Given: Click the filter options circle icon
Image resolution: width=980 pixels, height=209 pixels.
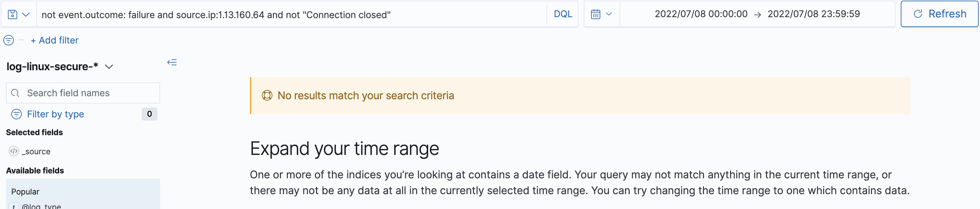Looking at the screenshot, I should tap(9, 40).
